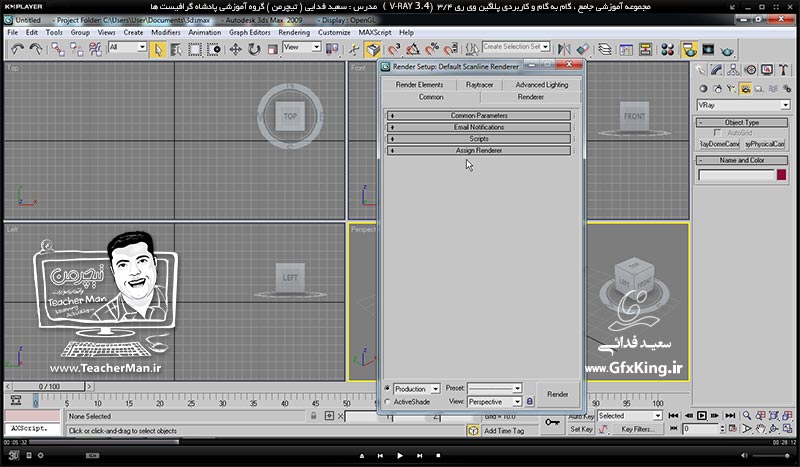This screenshot has height=467, width=800.
Task: Click the Render Setup teapot icon
Action: coord(689,49)
